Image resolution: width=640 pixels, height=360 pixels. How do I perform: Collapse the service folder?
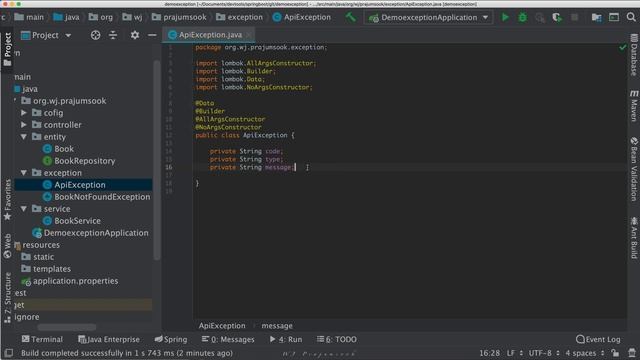[x=24, y=209]
